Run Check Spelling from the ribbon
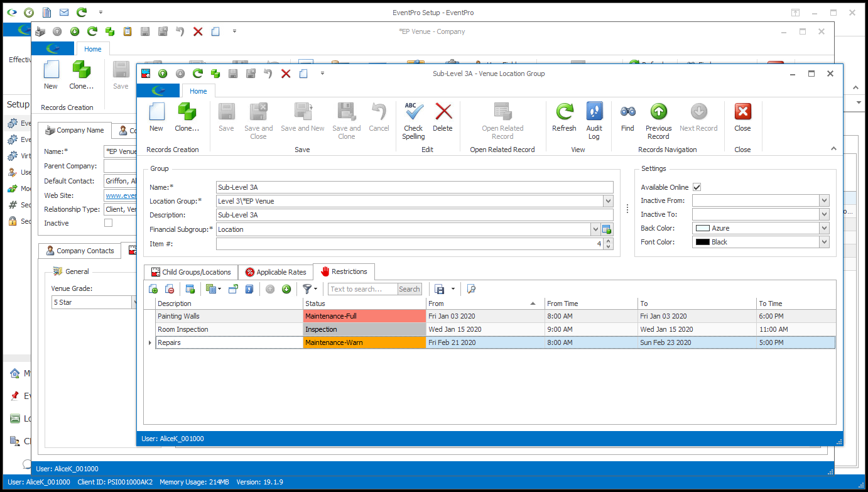The height and width of the screenshot is (492, 868). [x=413, y=121]
